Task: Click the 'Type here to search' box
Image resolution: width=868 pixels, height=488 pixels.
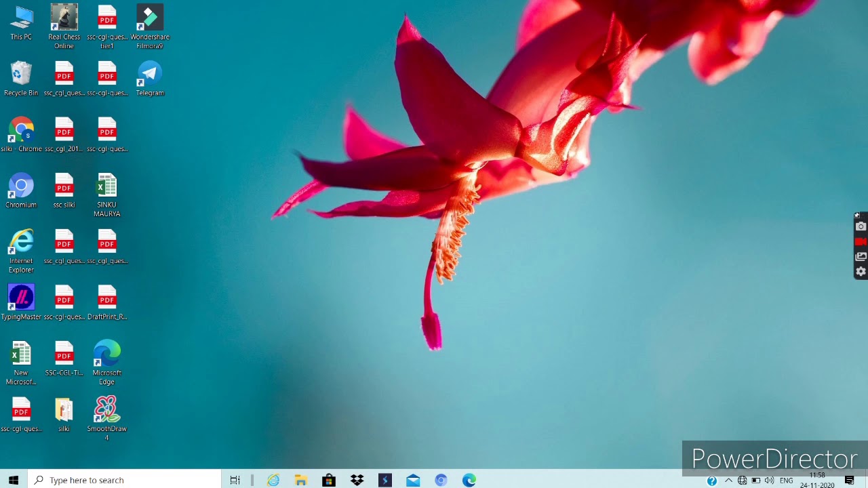Action: (124, 480)
